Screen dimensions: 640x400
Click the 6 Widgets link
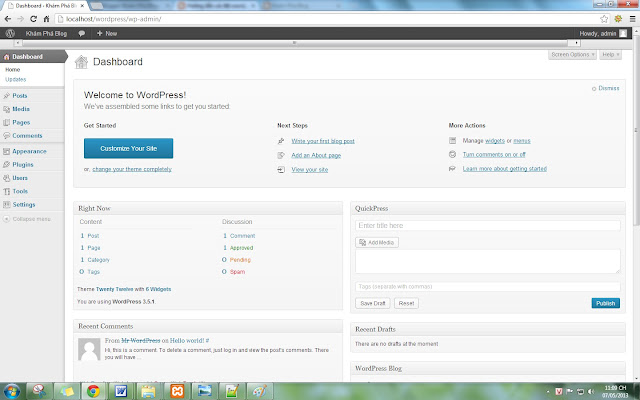[x=158, y=289]
